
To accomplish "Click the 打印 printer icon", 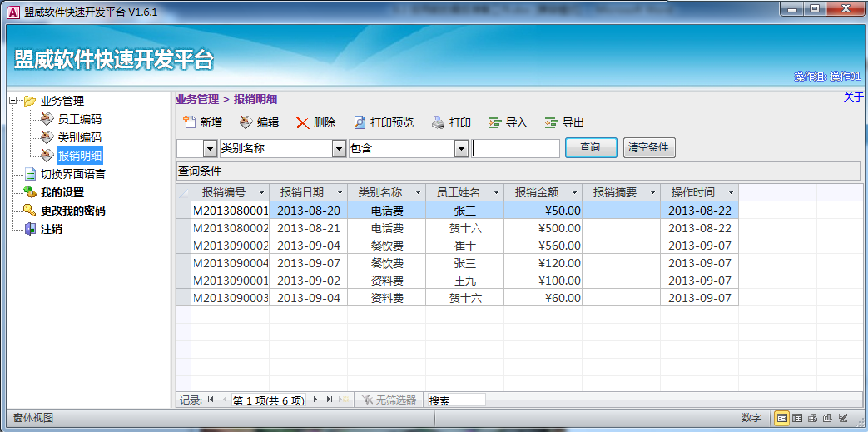I will [x=439, y=122].
